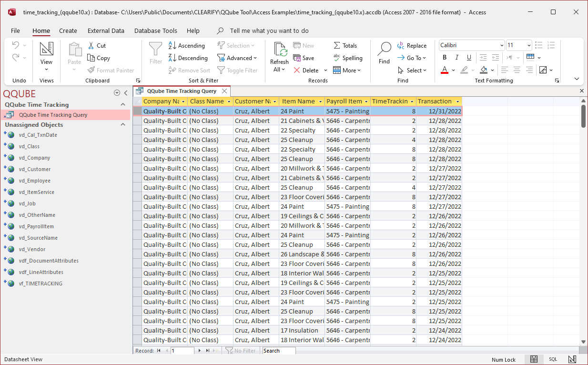Switch to Datasheet View in status bar

coord(534,359)
